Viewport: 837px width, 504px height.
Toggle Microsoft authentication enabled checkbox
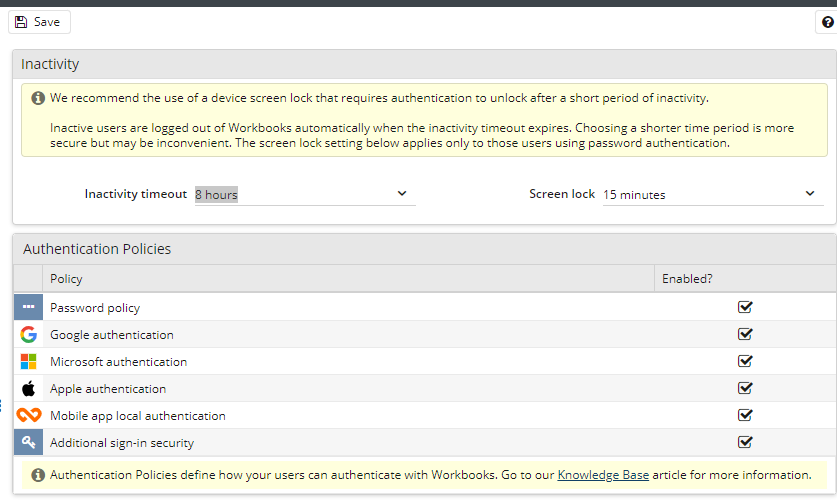tap(745, 361)
